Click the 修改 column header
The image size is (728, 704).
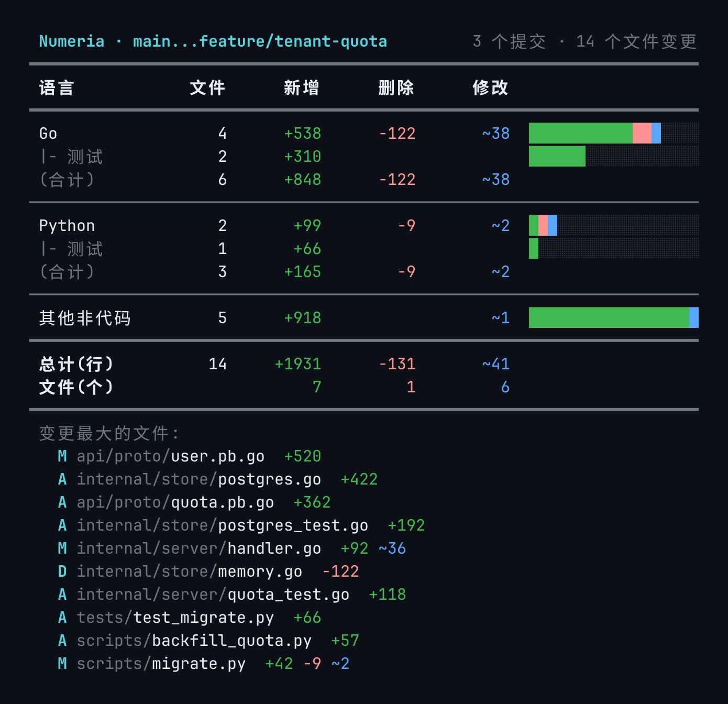click(x=490, y=87)
